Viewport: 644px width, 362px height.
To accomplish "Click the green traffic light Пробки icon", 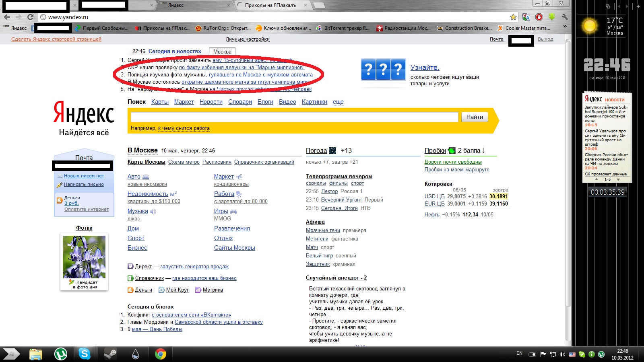I will coord(452,150).
